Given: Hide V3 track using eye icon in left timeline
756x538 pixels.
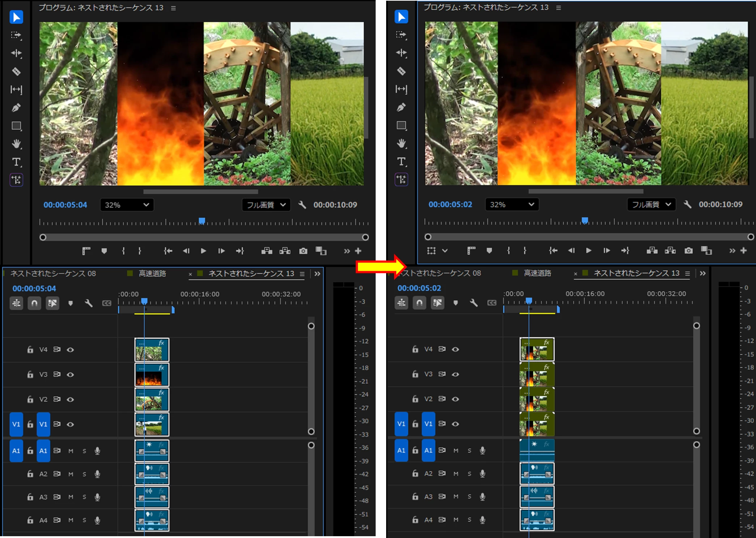Looking at the screenshot, I should [x=71, y=374].
